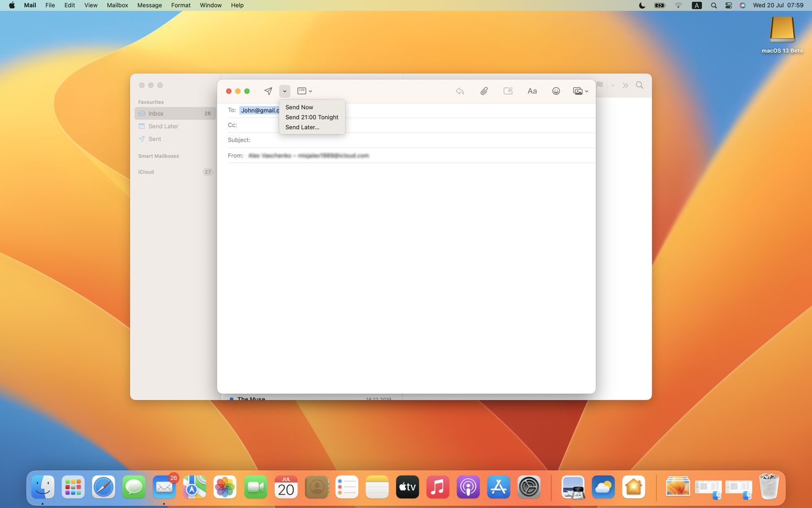
Task: Click the paper plane Send icon
Action: click(268, 91)
